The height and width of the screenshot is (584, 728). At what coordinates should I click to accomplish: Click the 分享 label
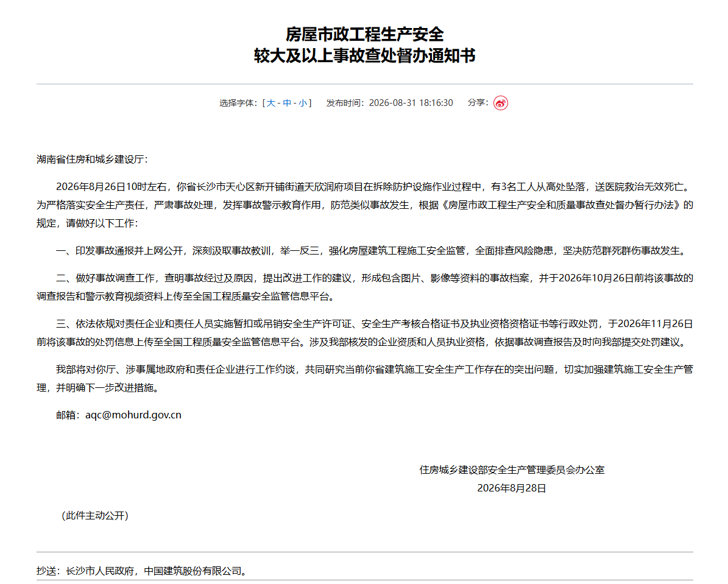pyautogui.click(x=478, y=102)
